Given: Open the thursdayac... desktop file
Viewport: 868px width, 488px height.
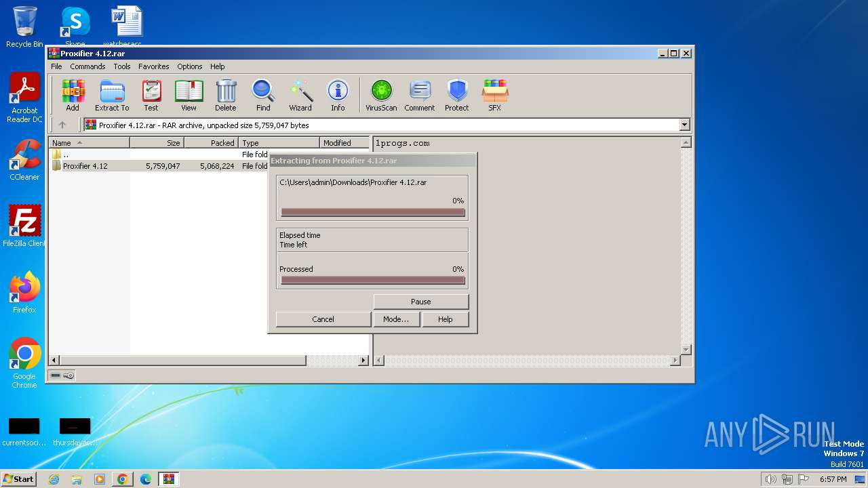Looking at the screenshot, I should 75,432.
